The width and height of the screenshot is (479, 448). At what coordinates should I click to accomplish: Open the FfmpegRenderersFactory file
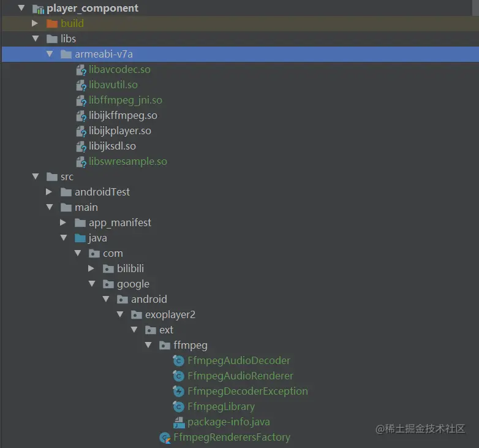[232, 437]
